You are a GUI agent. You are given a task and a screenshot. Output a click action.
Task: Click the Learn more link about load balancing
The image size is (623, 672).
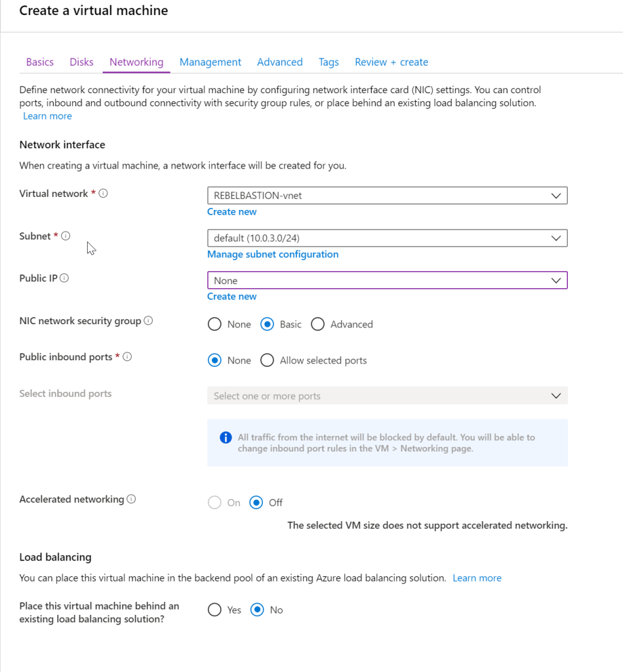tap(477, 577)
